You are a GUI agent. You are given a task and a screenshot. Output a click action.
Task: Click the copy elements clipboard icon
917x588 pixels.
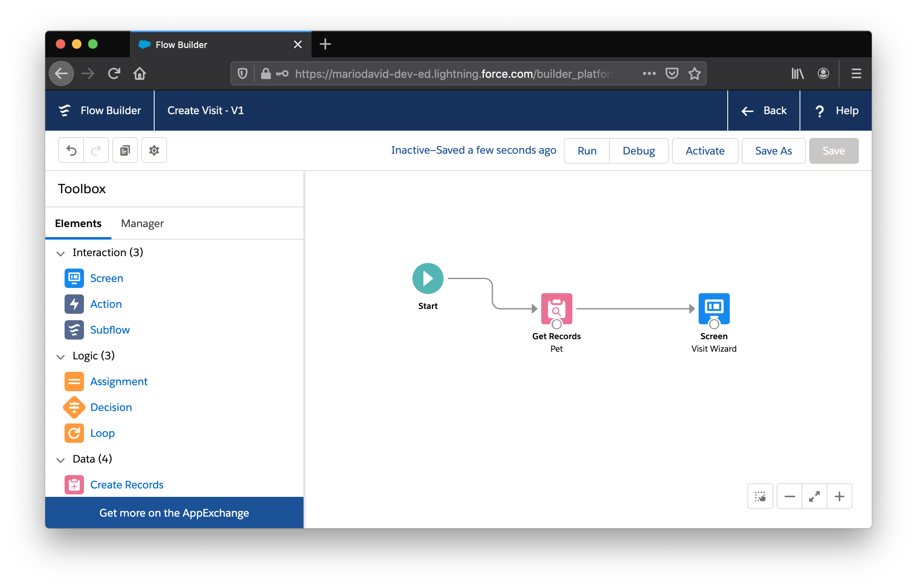pyautogui.click(x=125, y=150)
